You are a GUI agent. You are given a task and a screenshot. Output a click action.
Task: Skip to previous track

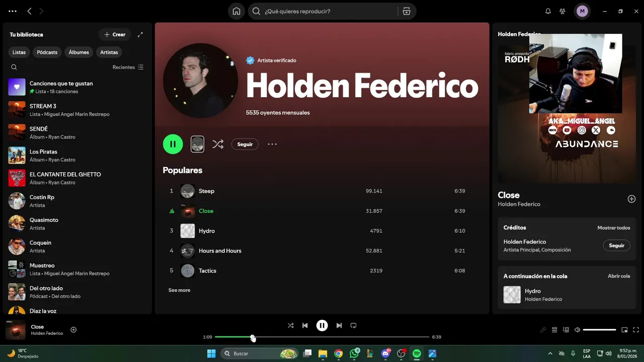click(x=305, y=325)
